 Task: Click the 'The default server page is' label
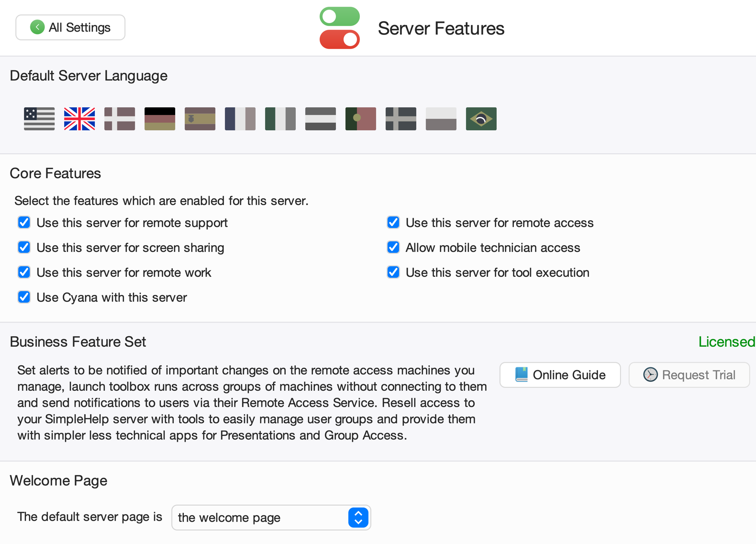pos(90,517)
